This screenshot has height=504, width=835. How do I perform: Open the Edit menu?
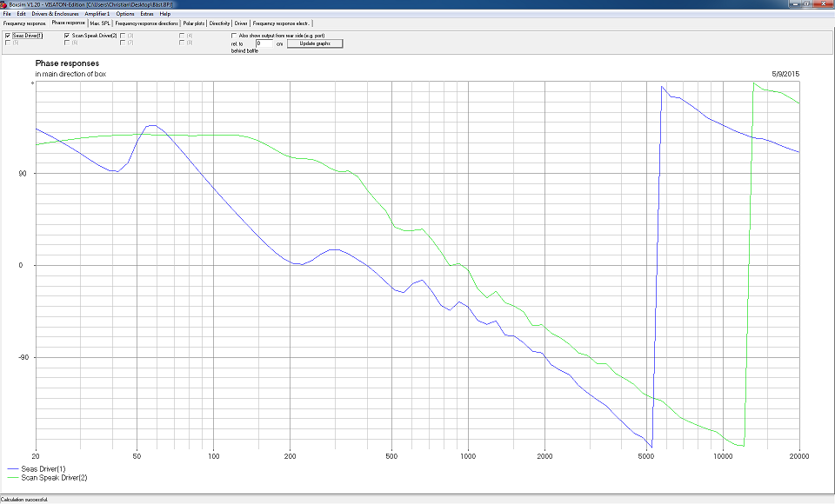point(21,14)
